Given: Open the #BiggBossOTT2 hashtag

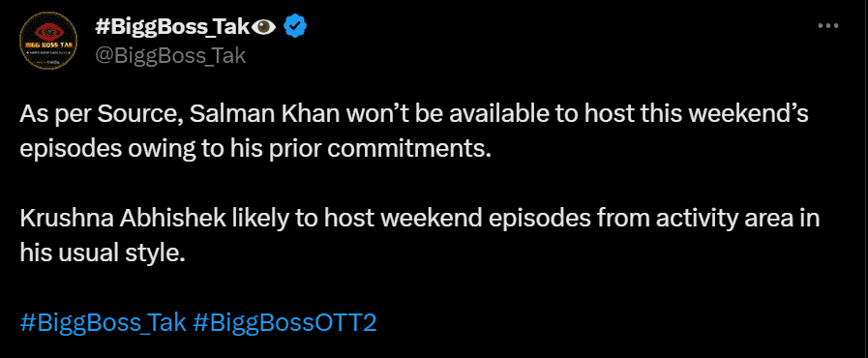Looking at the screenshot, I should pyautogui.click(x=284, y=322).
